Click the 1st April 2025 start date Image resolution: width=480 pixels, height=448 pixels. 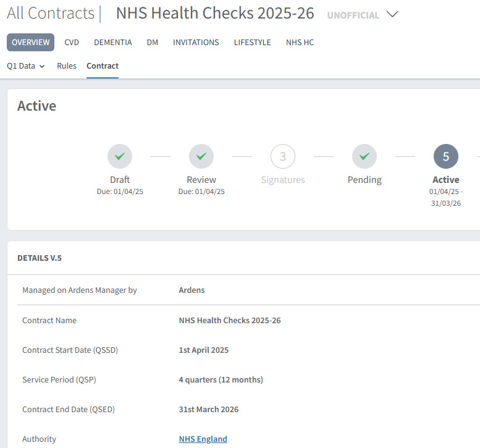204,350
